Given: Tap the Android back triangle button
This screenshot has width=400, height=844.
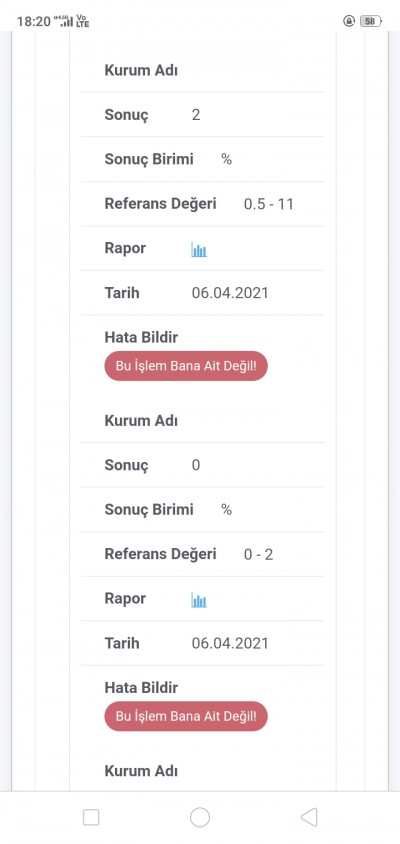Looking at the screenshot, I should [308, 817].
